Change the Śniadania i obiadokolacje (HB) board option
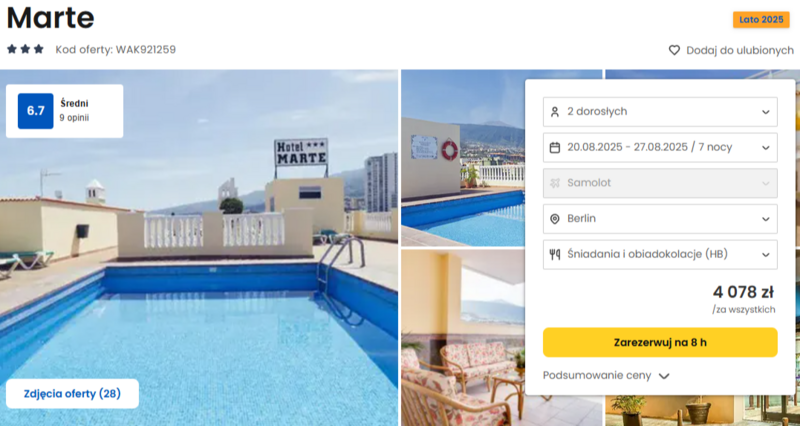 (660, 255)
